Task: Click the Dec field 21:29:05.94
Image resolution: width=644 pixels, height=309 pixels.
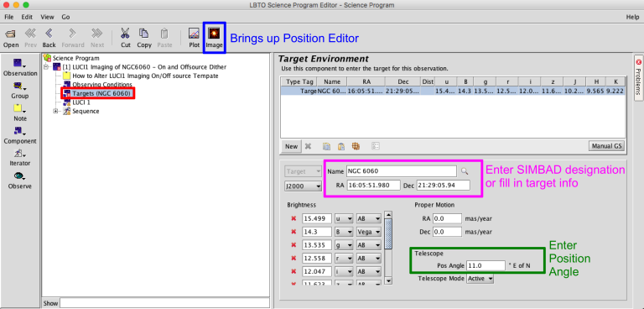Action: click(x=443, y=186)
